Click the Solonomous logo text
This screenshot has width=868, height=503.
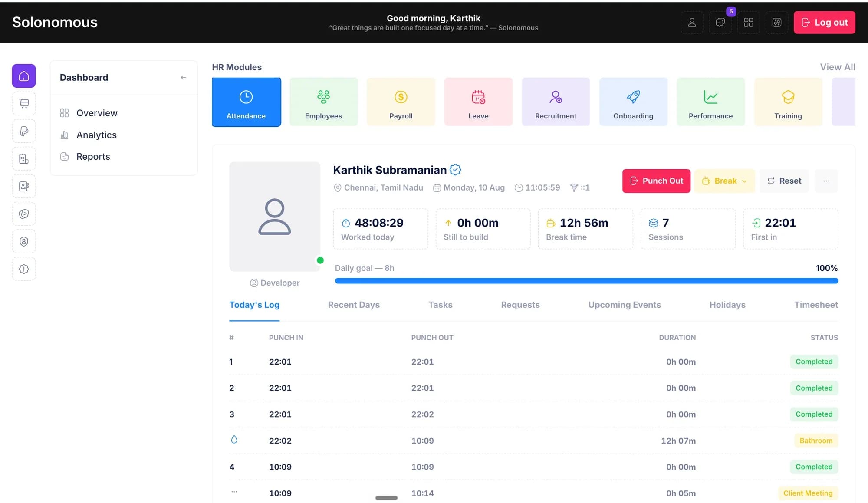pyautogui.click(x=55, y=23)
